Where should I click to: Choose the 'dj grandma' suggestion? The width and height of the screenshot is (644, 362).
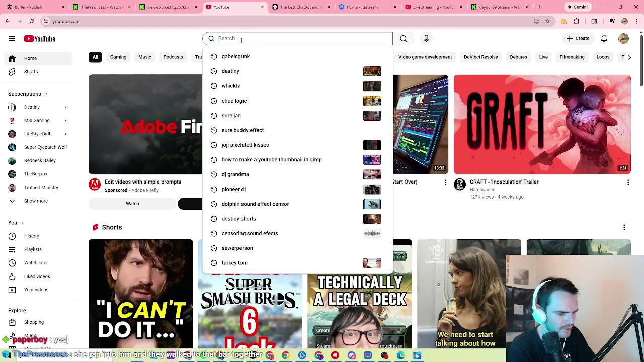[x=297, y=174]
